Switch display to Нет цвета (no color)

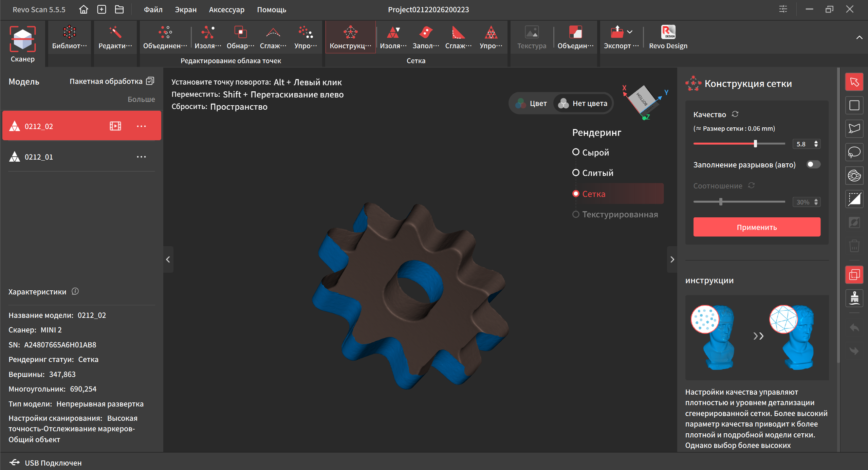point(583,103)
